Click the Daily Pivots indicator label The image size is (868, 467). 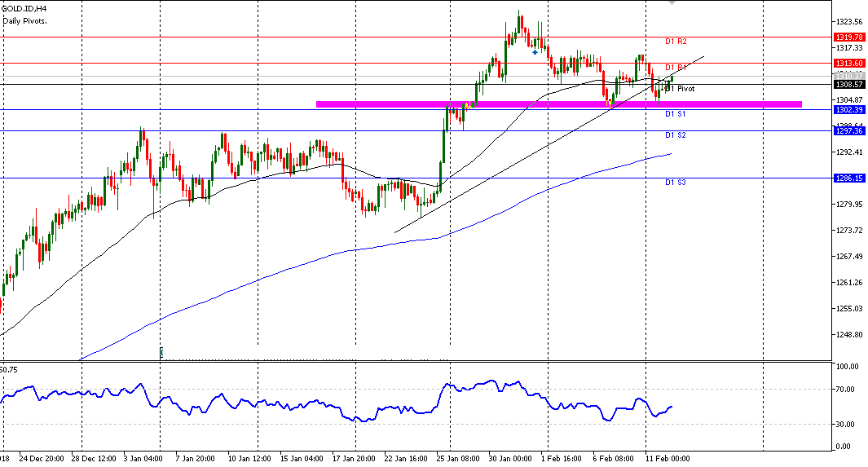[25, 20]
